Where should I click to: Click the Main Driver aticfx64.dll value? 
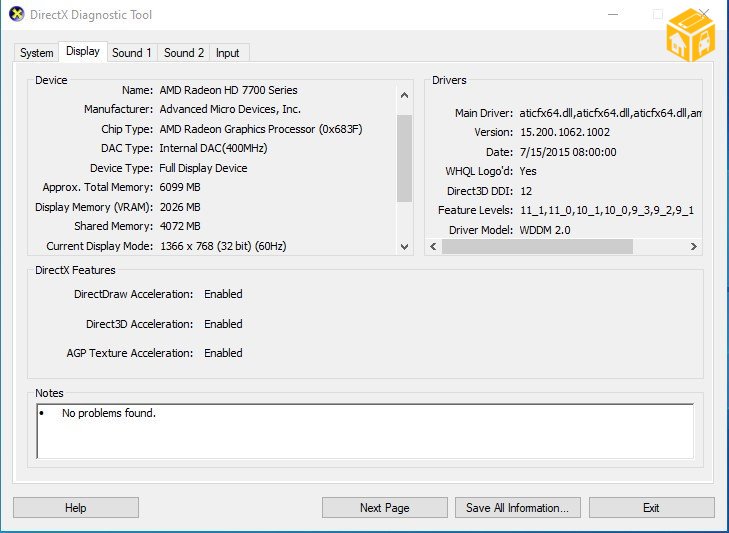(610, 113)
